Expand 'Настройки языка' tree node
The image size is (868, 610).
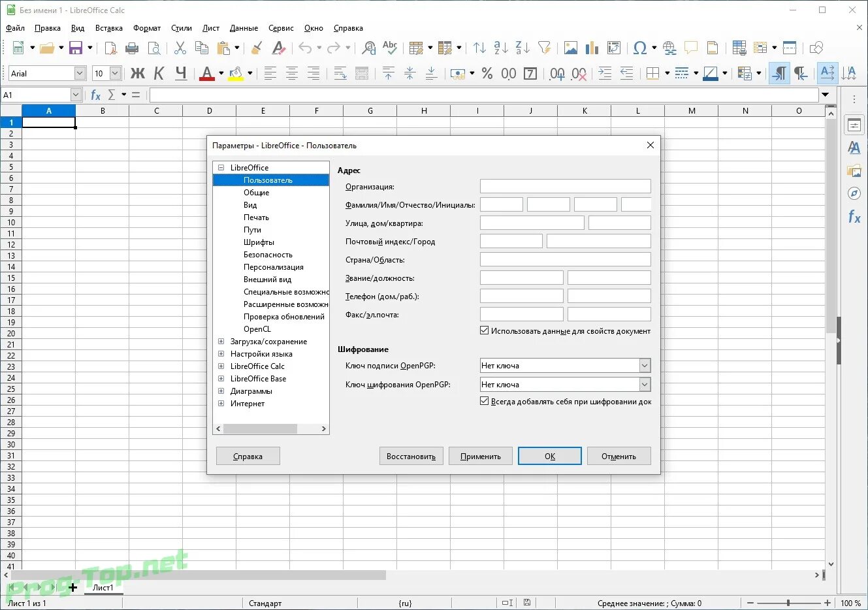[221, 353]
